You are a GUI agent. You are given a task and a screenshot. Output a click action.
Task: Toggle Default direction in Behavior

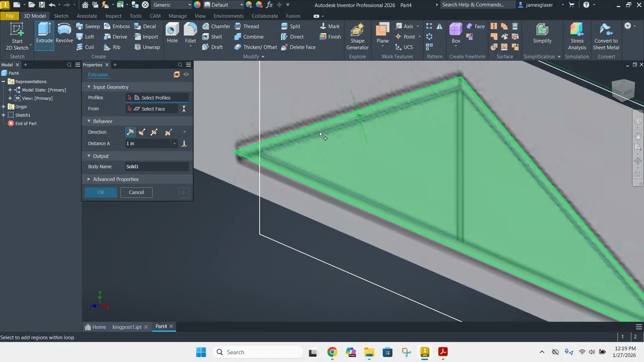point(130,132)
